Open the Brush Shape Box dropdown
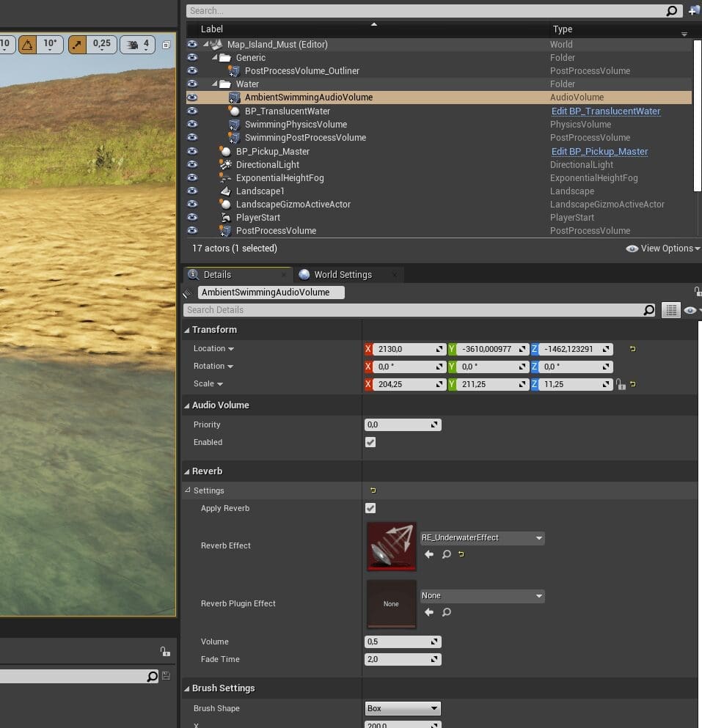 tap(402, 708)
